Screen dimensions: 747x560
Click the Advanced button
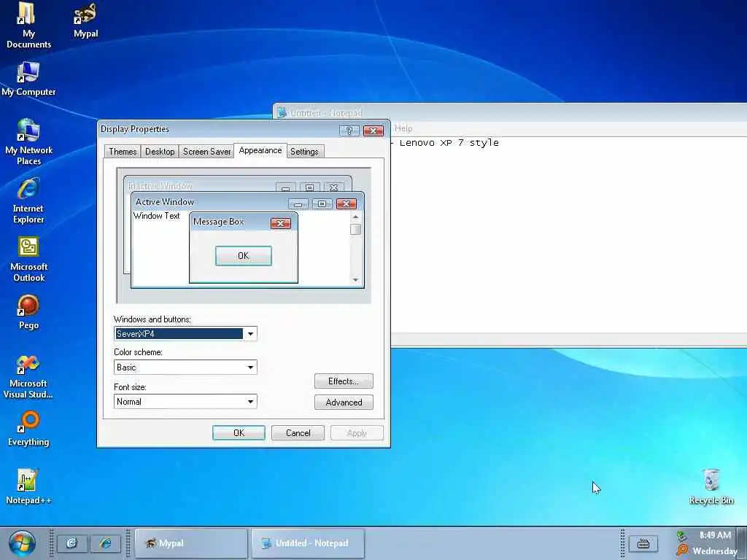click(344, 402)
